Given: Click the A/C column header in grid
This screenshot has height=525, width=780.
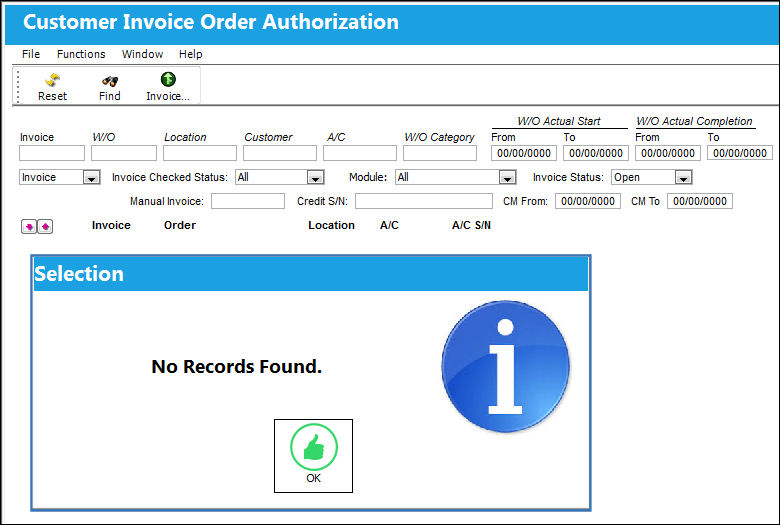Looking at the screenshot, I should [389, 225].
